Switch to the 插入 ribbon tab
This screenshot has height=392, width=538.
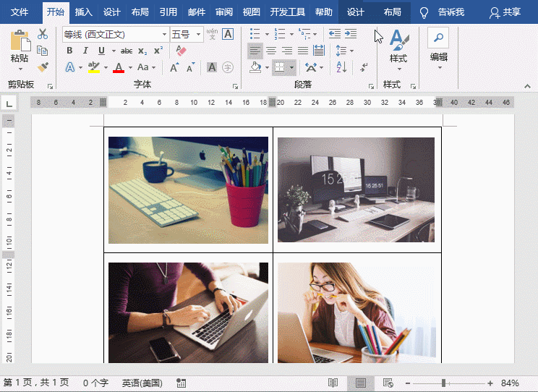click(84, 12)
